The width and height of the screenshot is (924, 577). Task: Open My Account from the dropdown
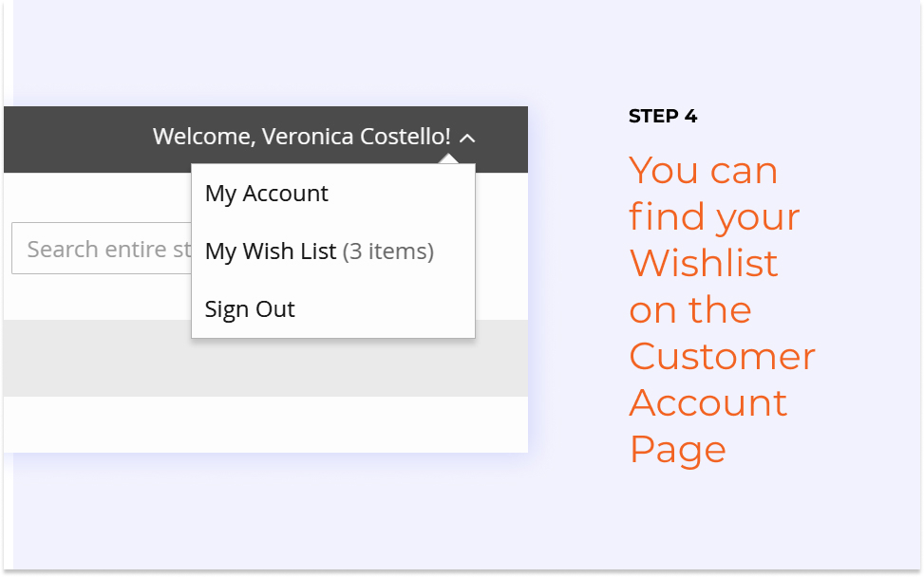coord(266,194)
